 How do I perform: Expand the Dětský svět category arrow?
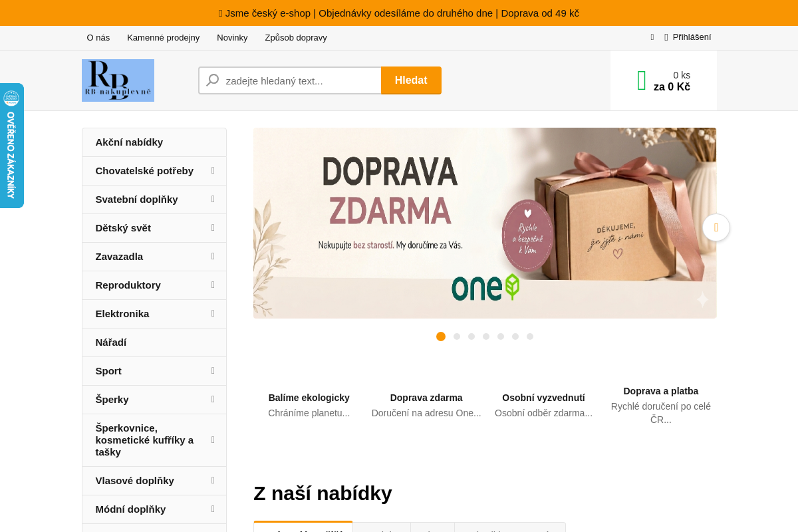213,228
